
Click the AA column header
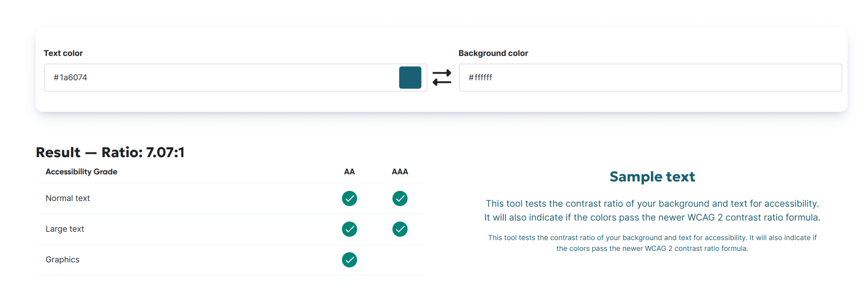click(x=349, y=171)
